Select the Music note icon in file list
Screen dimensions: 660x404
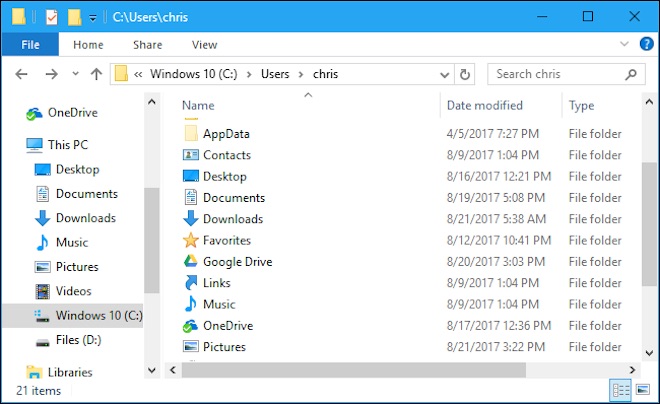click(191, 304)
